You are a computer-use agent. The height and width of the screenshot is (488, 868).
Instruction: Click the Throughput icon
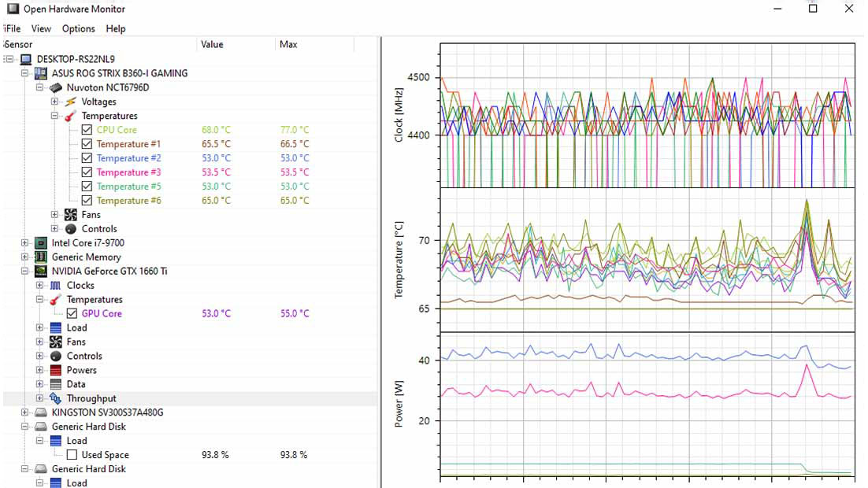[56, 399]
